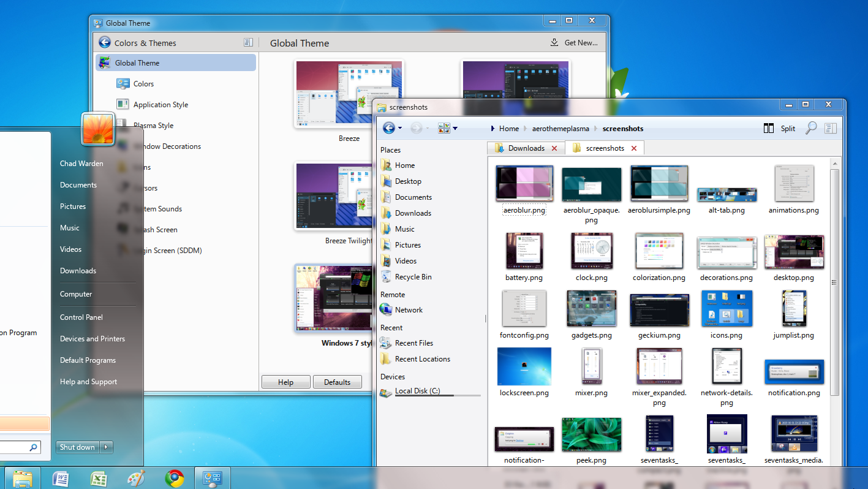Select alt-tab.png file
The width and height of the screenshot is (868, 489).
(726, 200)
